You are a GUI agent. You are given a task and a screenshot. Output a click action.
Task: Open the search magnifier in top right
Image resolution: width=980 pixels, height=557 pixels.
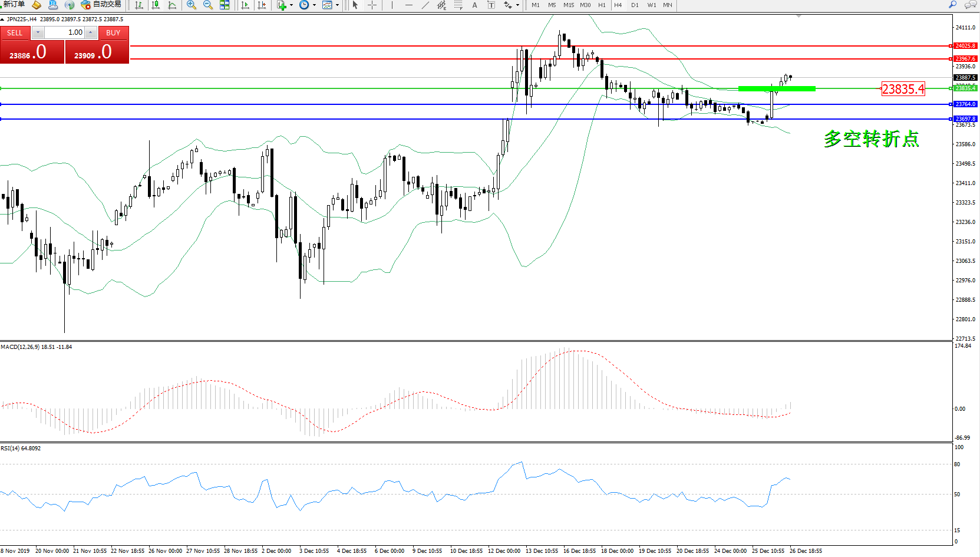(952, 5)
